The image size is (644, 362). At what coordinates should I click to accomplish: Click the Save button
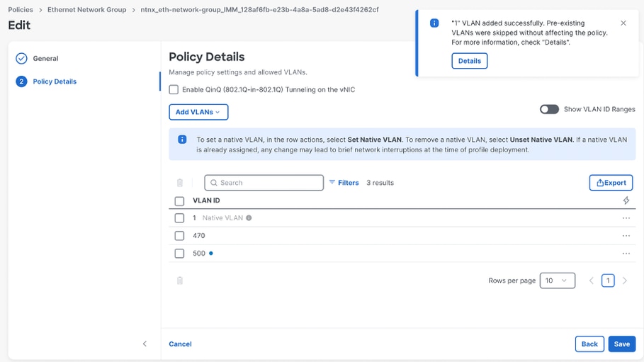(622, 344)
